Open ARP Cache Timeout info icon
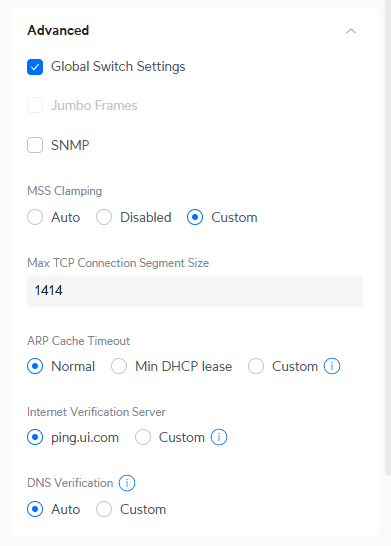Screen dimensions: 391x546 (332, 366)
